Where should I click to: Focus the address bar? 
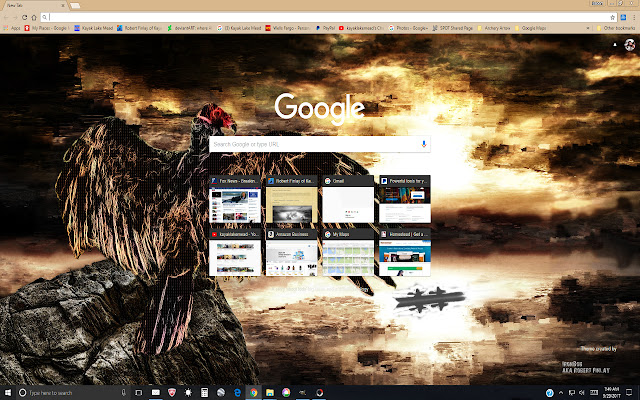[327, 17]
